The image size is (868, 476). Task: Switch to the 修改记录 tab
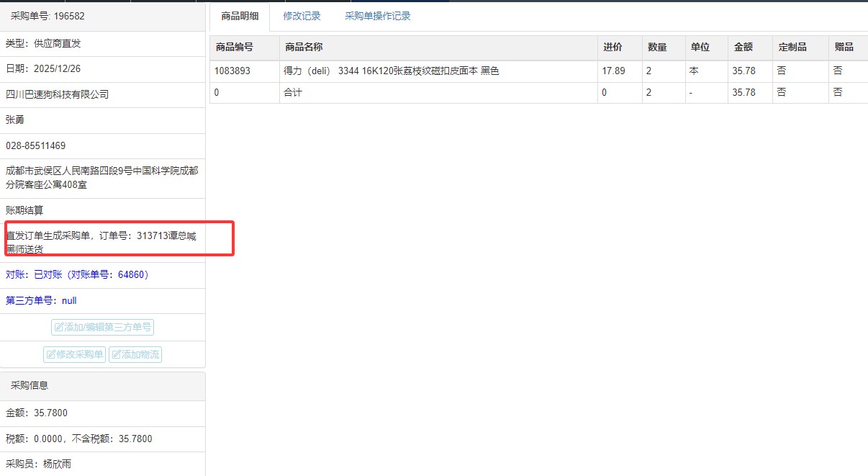[x=302, y=16]
